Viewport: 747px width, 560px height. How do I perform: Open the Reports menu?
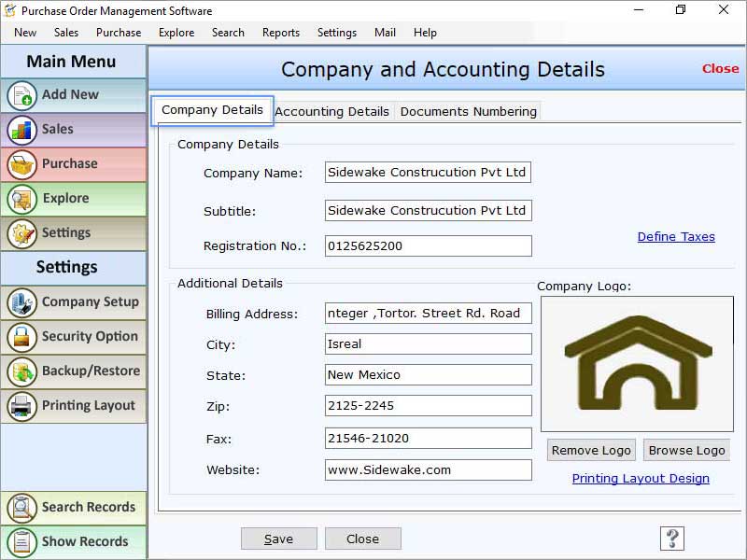pos(280,32)
